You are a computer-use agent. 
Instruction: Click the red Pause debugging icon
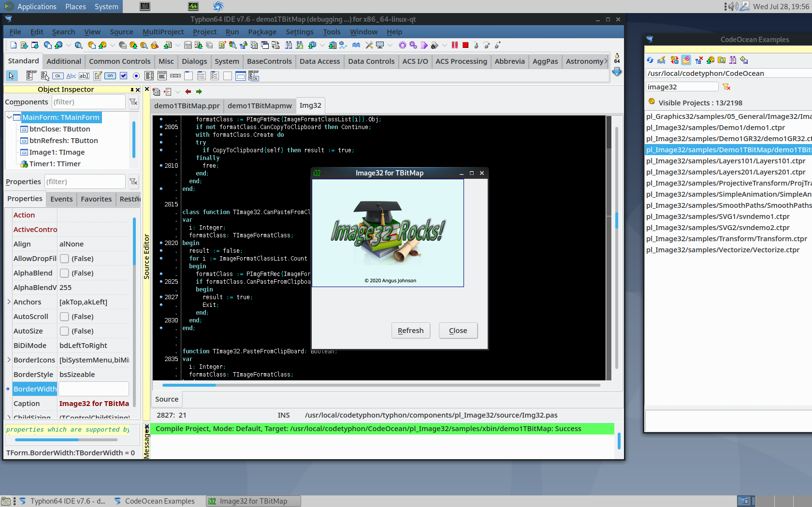click(455, 45)
